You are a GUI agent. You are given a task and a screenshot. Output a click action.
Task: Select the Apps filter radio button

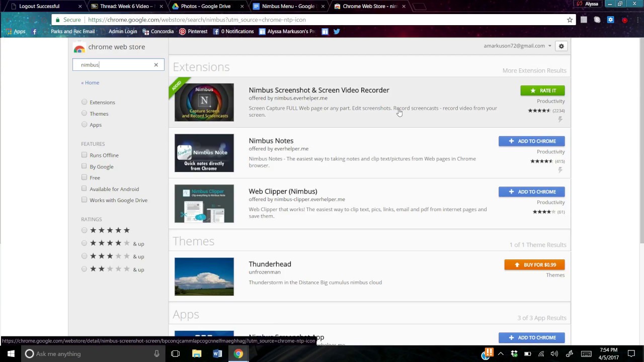point(85,125)
